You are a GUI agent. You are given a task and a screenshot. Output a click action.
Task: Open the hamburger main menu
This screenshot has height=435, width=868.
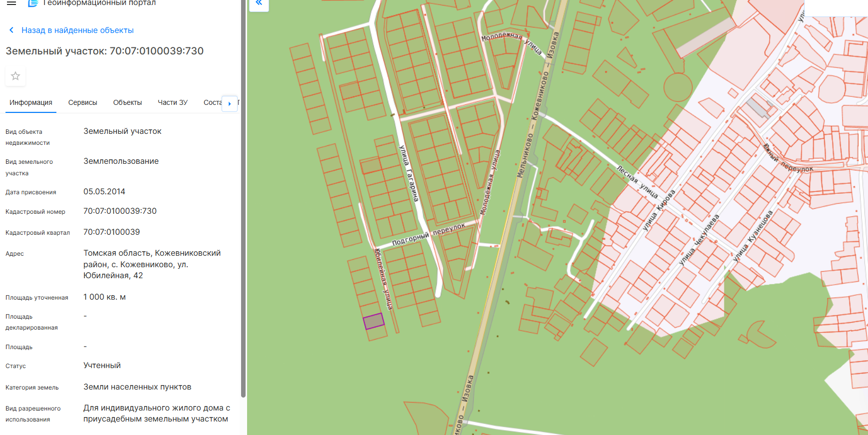11,3
